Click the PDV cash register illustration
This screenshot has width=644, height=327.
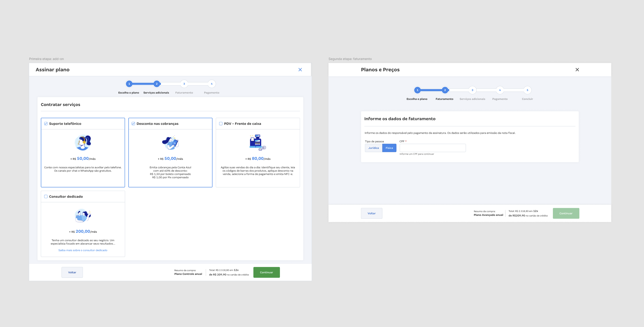click(x=258, y=142)
